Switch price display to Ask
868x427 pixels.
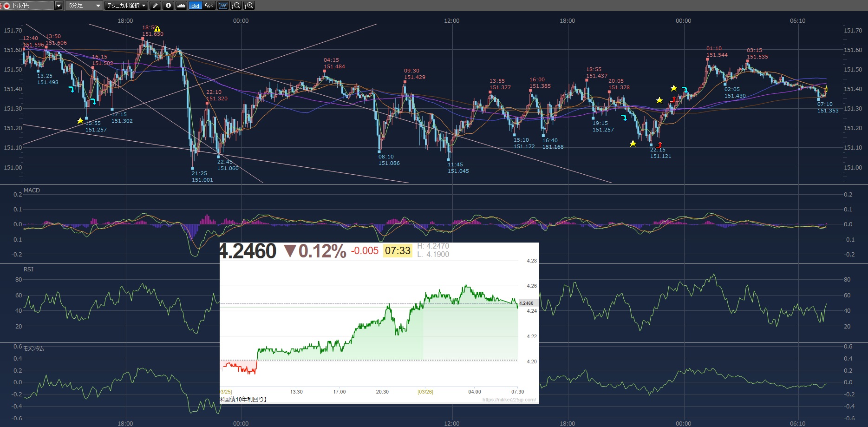coord(209,6)
